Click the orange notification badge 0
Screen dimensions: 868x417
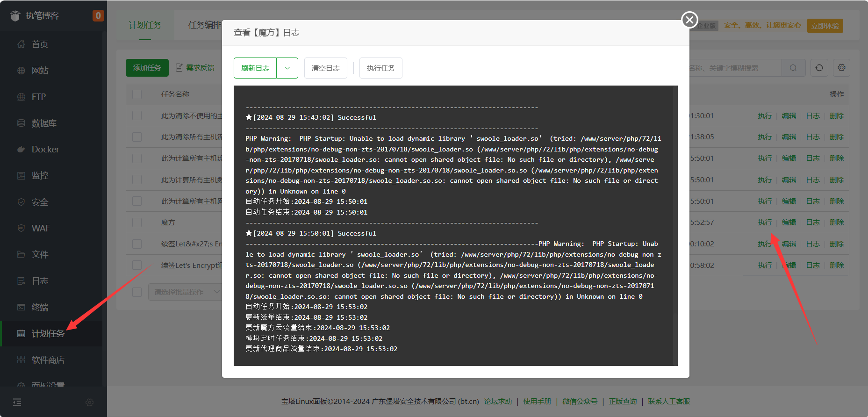point(98,16)
